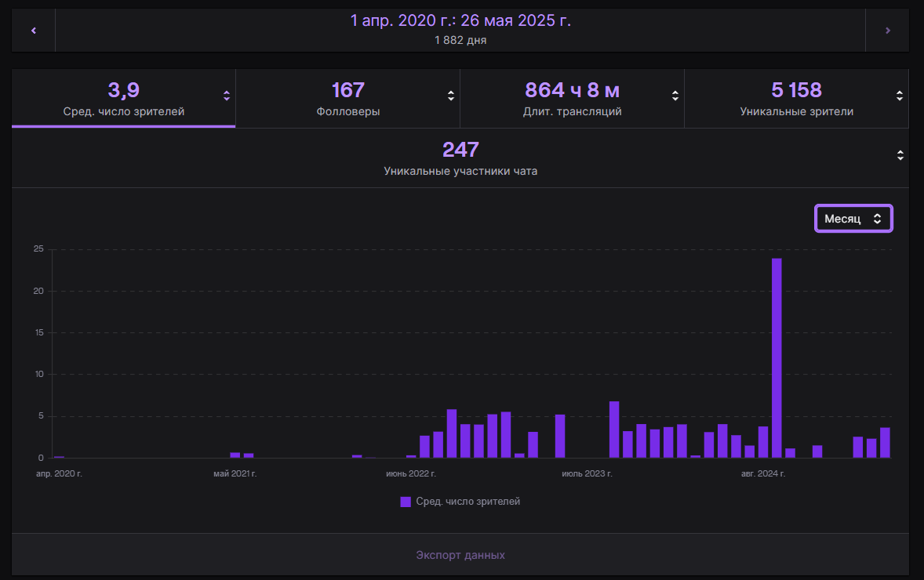Viewport: 924px width, 580px height.
Task: Click the next period right arrow
Action: (x=887, y=31)
